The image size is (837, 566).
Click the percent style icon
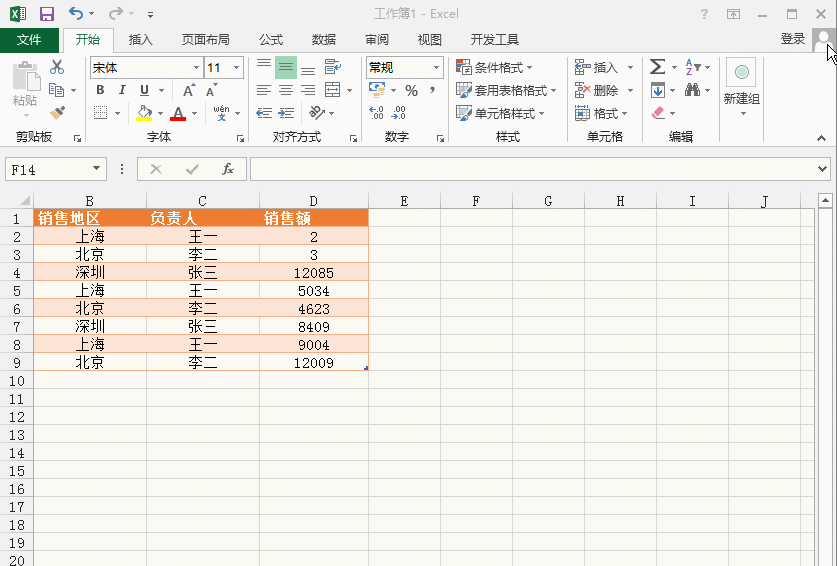(411, 90)
